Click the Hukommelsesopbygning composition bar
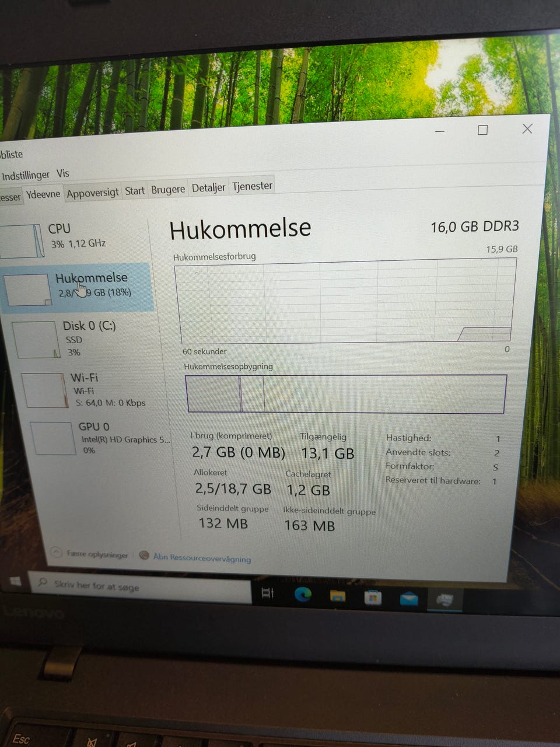The image size is (560, 747). pyautogui.click(x=345, y=395)
